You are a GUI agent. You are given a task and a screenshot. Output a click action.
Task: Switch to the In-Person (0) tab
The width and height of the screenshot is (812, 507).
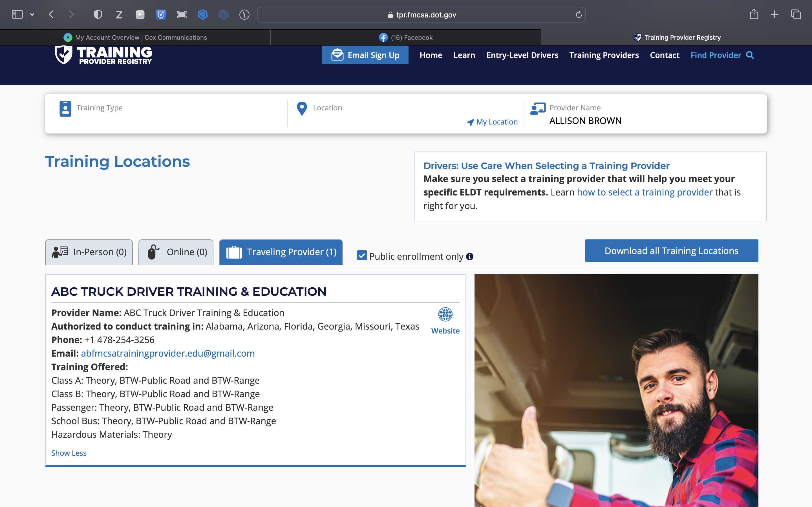89,252
